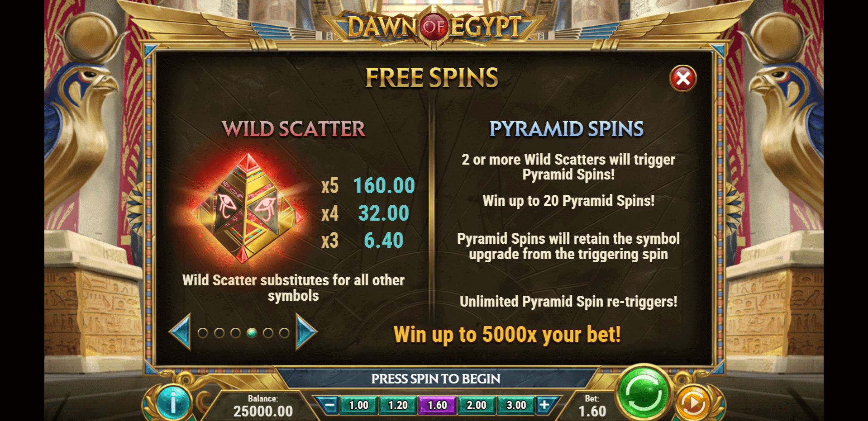The height and width of the screenshot is (421, 868).
Task: Select the 1.00 bet option
Action: pos(358,405)
